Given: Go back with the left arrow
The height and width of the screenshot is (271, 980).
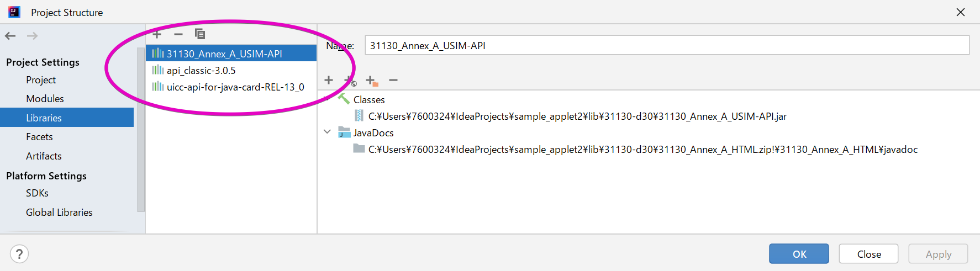Looking at the screenshot, I should (x=10, y=36).
